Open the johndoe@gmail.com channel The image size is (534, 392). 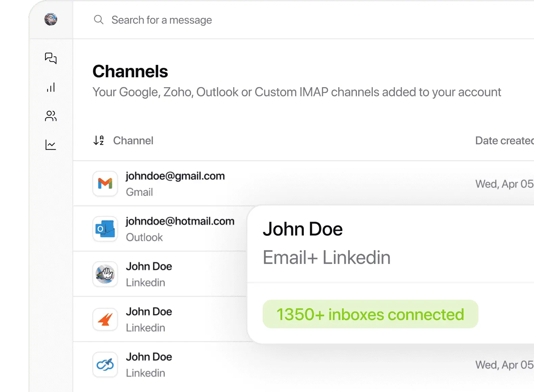tap(175, 176)
